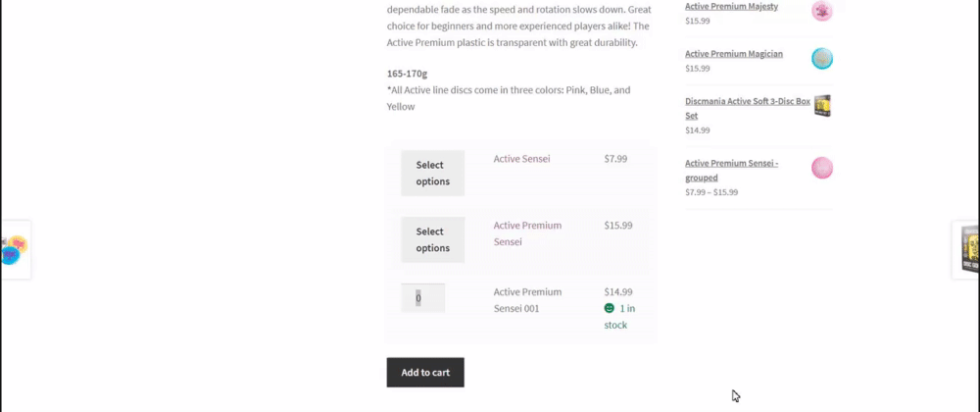This screenshot has width=980, height=412.
Task: Open the Active Sensei product link
Action: (521, 159)
